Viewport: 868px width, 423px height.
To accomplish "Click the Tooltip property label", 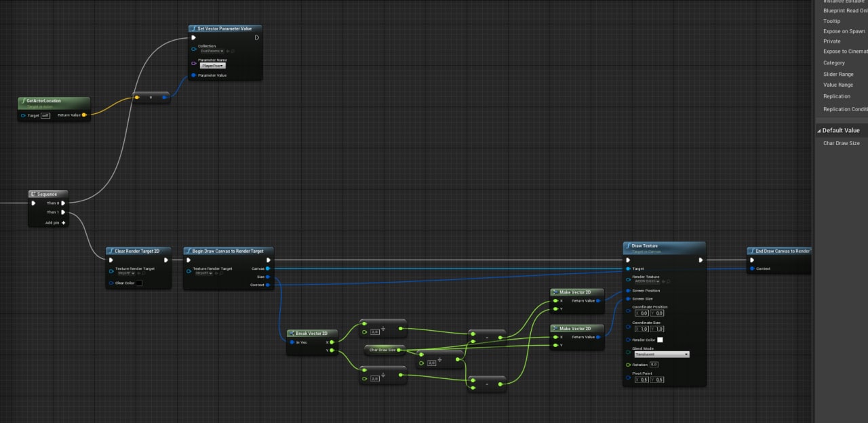I will coord(831,21).
